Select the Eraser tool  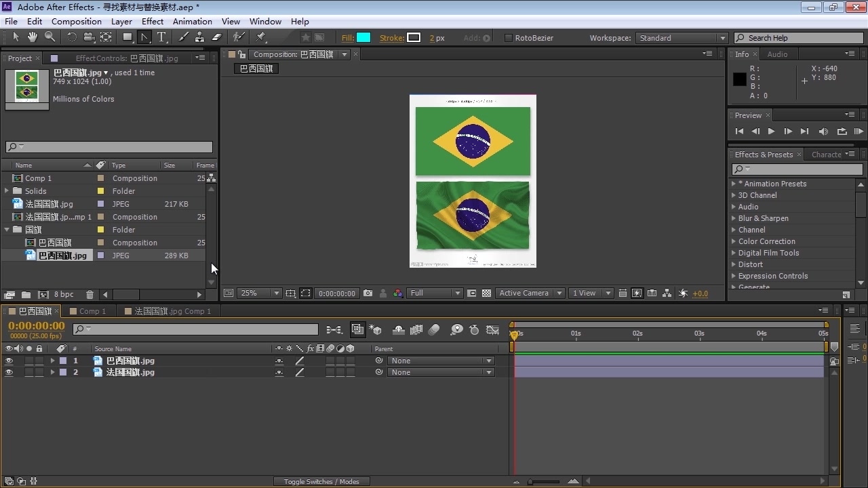pos(217,37)
